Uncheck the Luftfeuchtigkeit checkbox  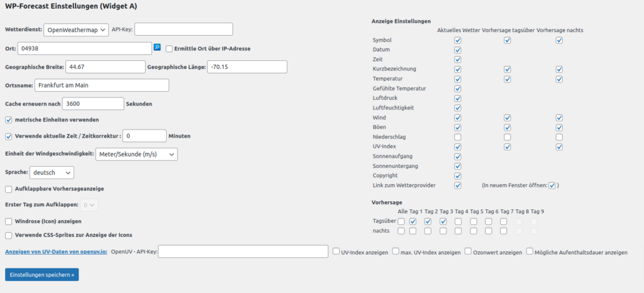tap(458, 108)
